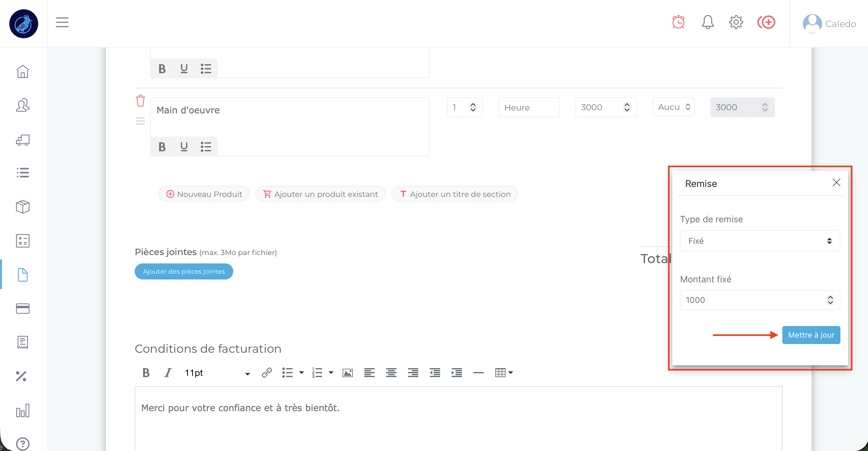The height and width of the screenshot is (451, 868).
Task: Toggle the hamburger menu sidebar
Action: (x=62, y=22)
